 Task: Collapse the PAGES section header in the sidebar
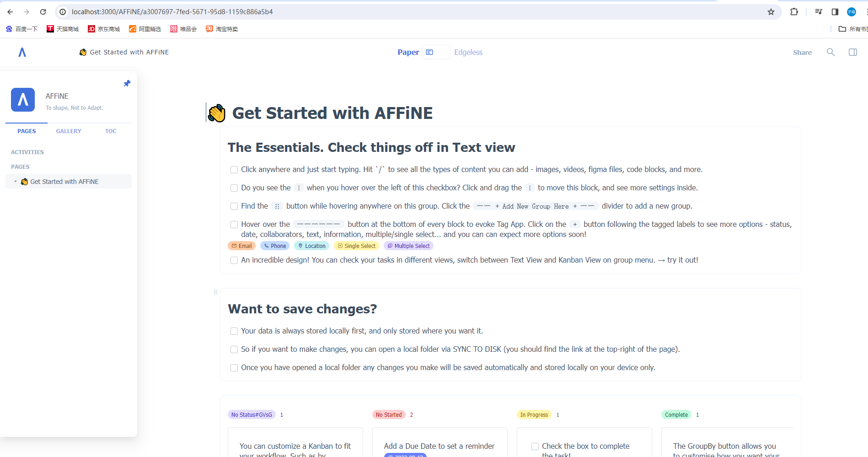[20, 167]
